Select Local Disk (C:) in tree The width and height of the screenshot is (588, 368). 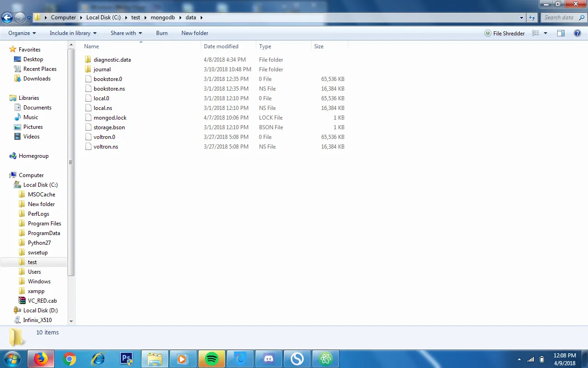[x=40, y=185]
